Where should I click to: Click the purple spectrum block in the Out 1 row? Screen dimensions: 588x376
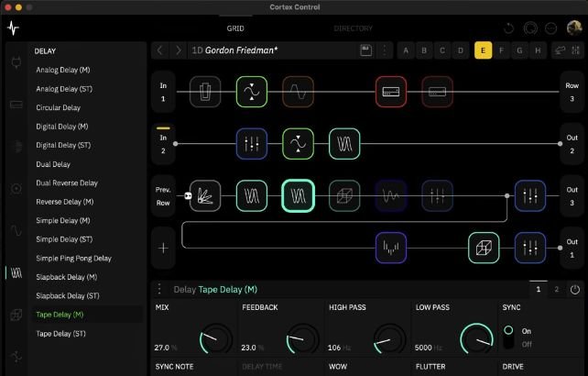pyautogui.click(x=391, y=248)
